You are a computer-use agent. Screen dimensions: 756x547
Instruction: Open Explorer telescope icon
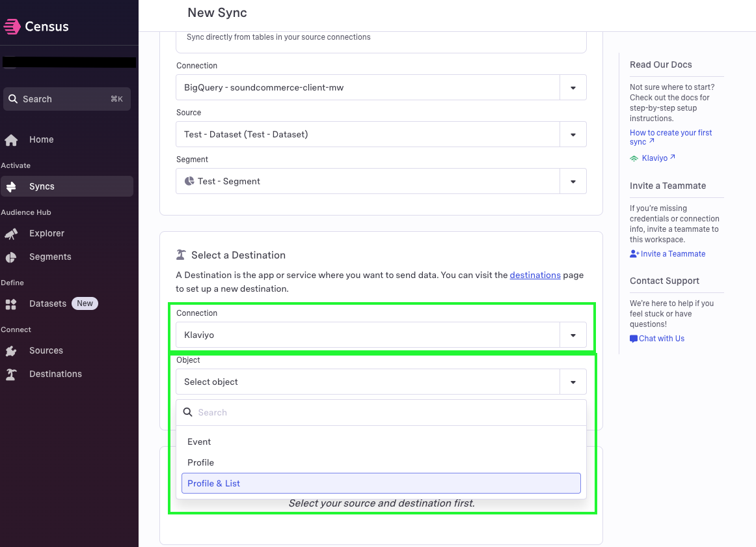(x=11, y=234)
